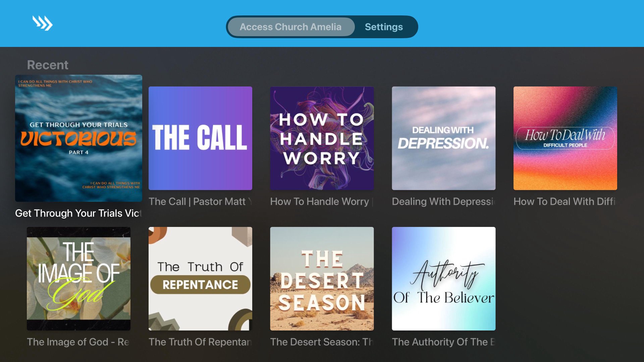Viewport: 644px width, 362px height.
Task: Open The Call sermon artwork
Action: (x=200, y=138)
